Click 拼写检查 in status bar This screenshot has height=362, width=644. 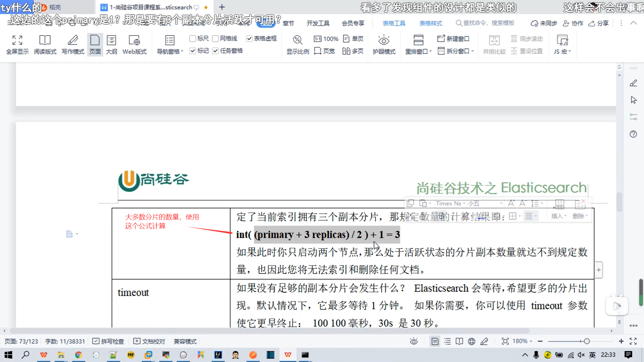pyautogui.click(x=108, y=341)
